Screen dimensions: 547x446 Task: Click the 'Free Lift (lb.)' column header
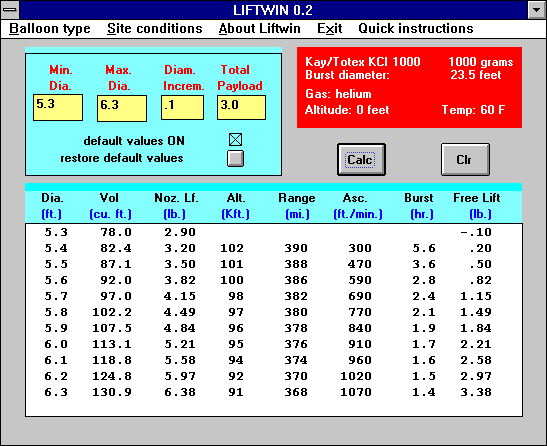477,206
